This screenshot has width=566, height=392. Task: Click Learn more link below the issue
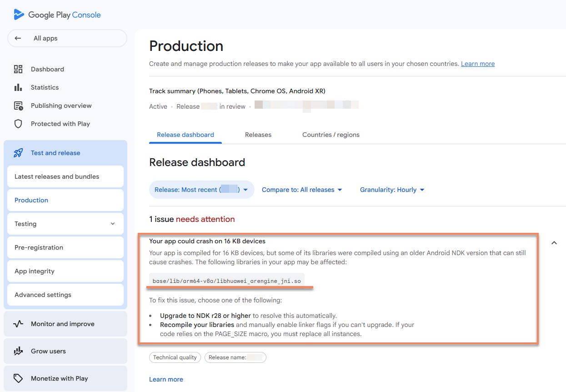pos(166,379)
